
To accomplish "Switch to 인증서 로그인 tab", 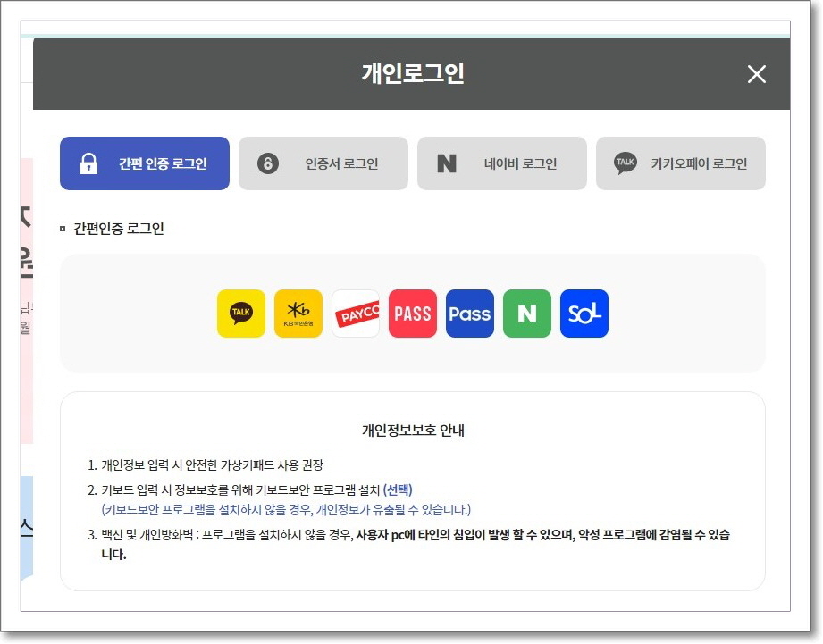I will [323, 163].
